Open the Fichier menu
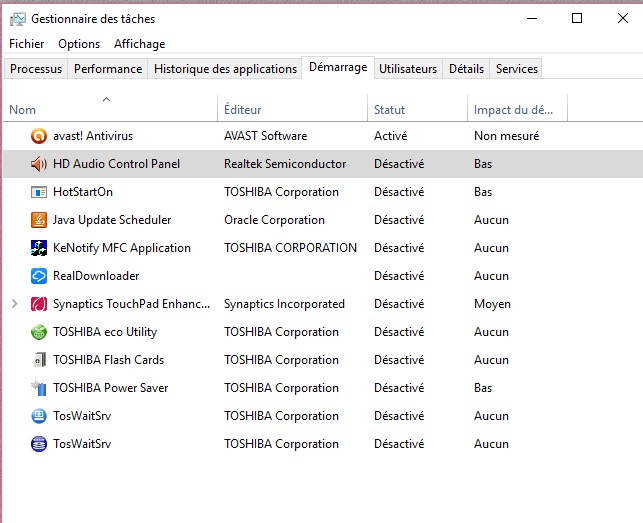The width and height of the screenshot is (643, 523). click(27, 44)
